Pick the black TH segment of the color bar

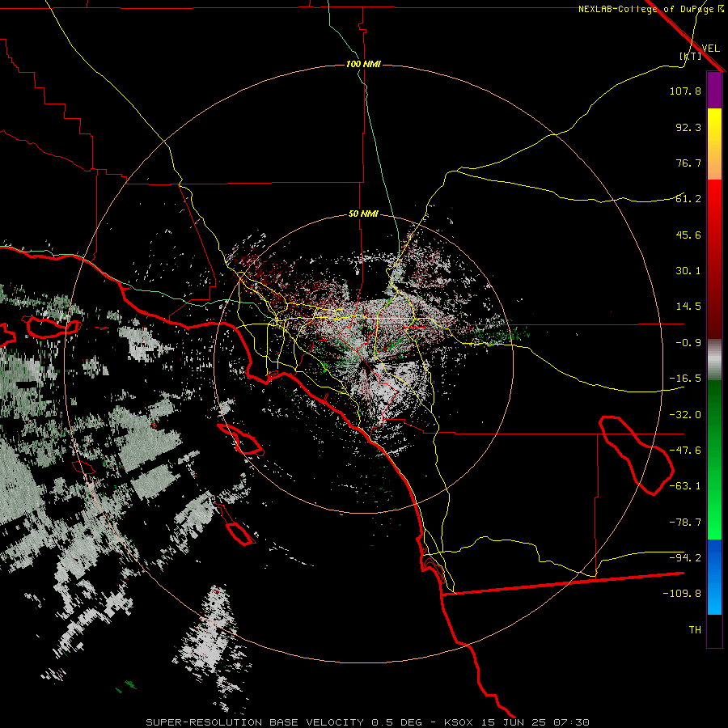click(x=714, y=630)
